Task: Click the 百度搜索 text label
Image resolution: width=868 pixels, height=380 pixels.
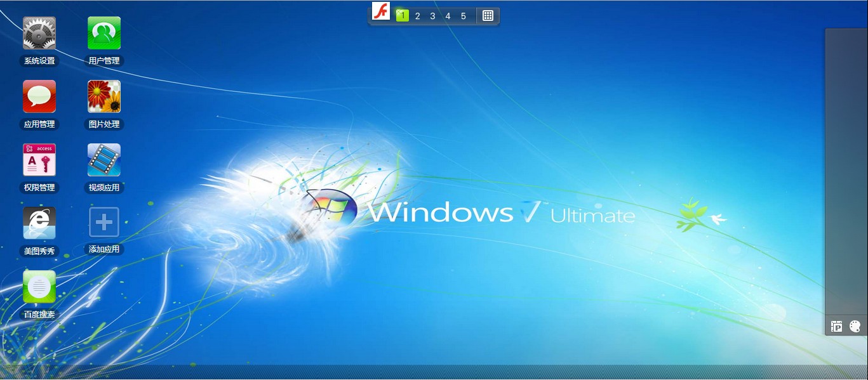Action: click(x=39, y=315)
